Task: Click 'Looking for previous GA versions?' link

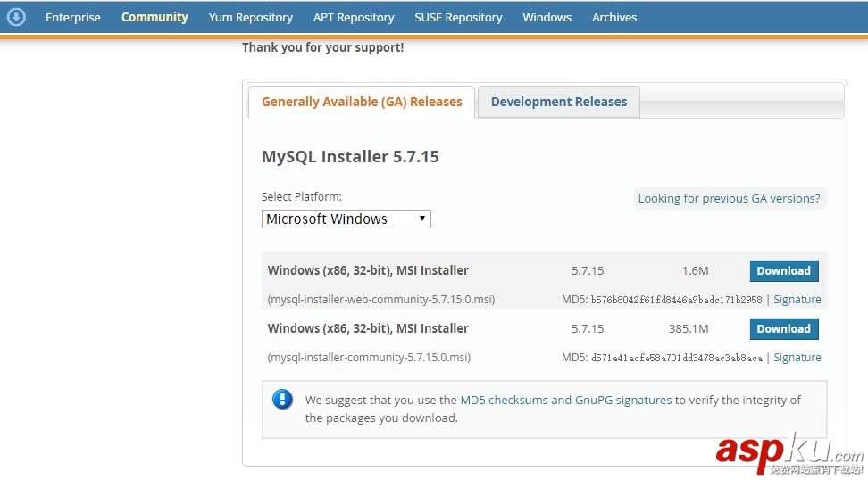Action: tap(729, 199)
